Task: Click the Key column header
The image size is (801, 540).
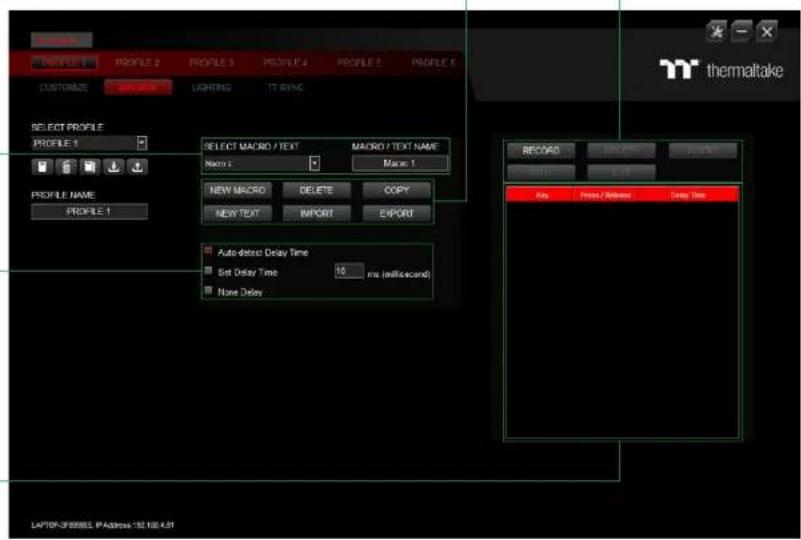Action: [542, 195]
